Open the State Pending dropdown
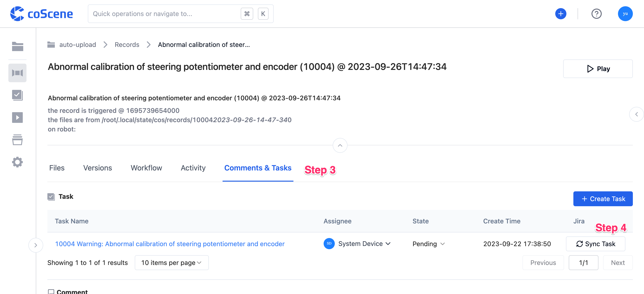 tap(429, 244)
